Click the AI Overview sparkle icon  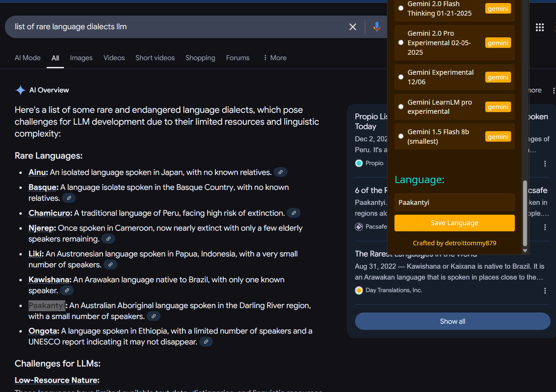coord(20,90)
